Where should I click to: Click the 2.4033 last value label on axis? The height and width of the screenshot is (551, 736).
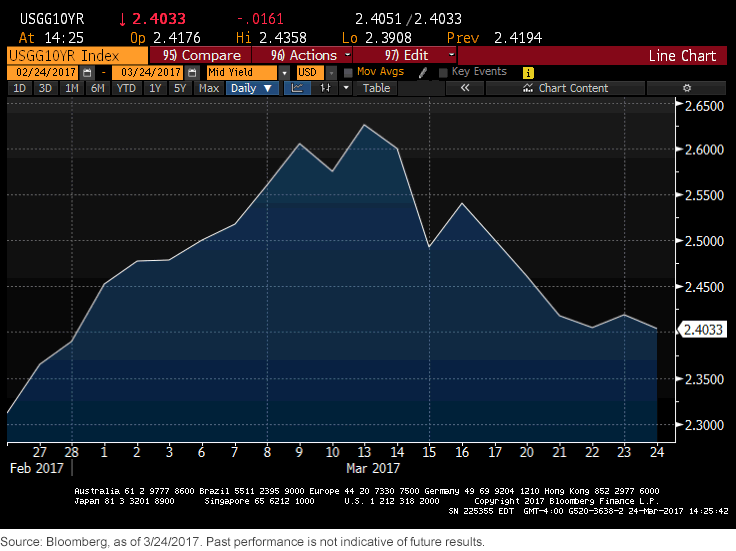(703, 329)
